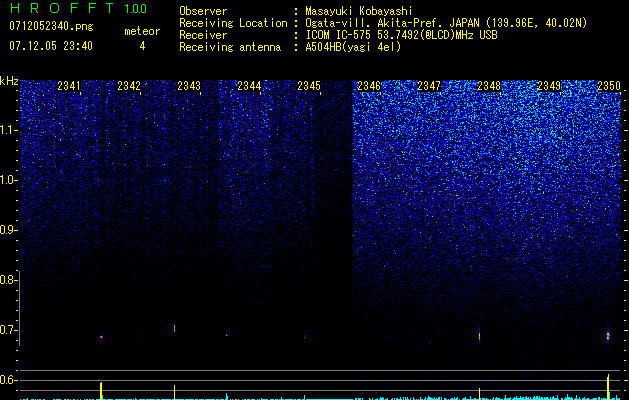Click the meteor label
Image resolution: width=629 pixels, height=400 pixels.
point(142,31)
